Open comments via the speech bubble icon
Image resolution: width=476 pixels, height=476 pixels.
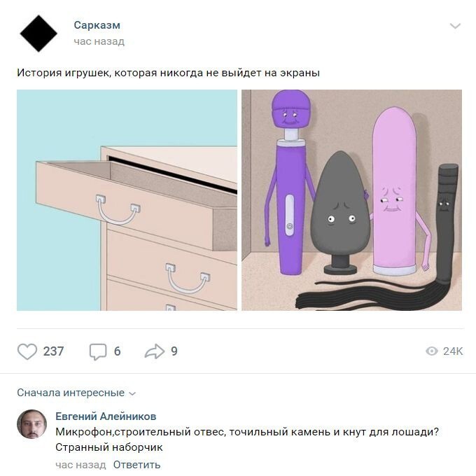tap(98, 352)
